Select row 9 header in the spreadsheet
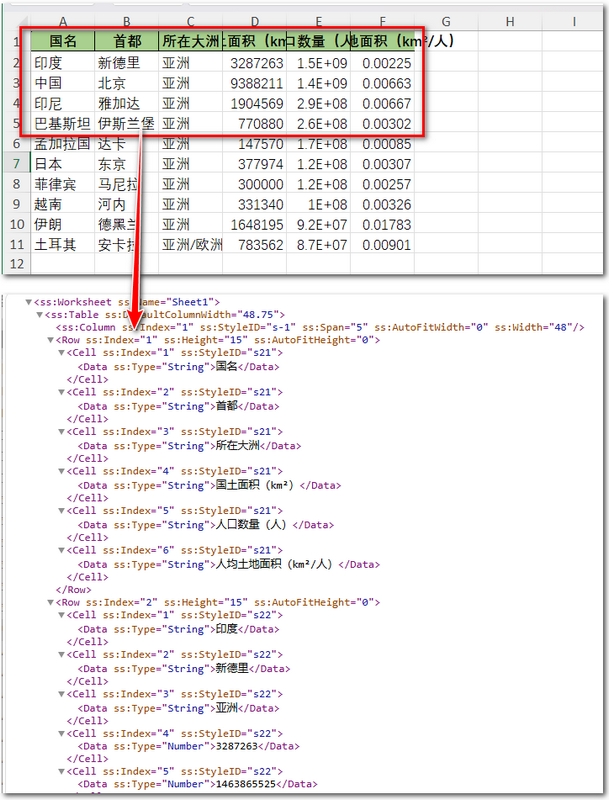 tap(16, 204)
